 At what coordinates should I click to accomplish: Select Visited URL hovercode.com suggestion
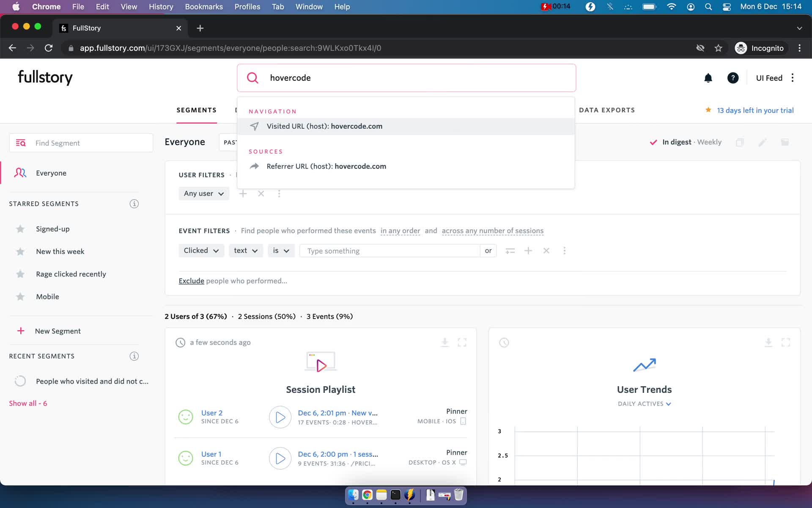[x=406, y=126]
